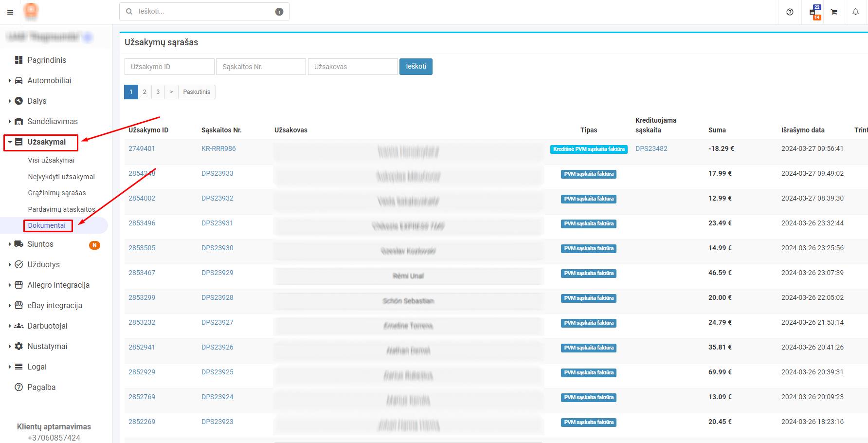868x443 pixels.
Task: Click the Dalys wrench icon
Action: point(18,101)
